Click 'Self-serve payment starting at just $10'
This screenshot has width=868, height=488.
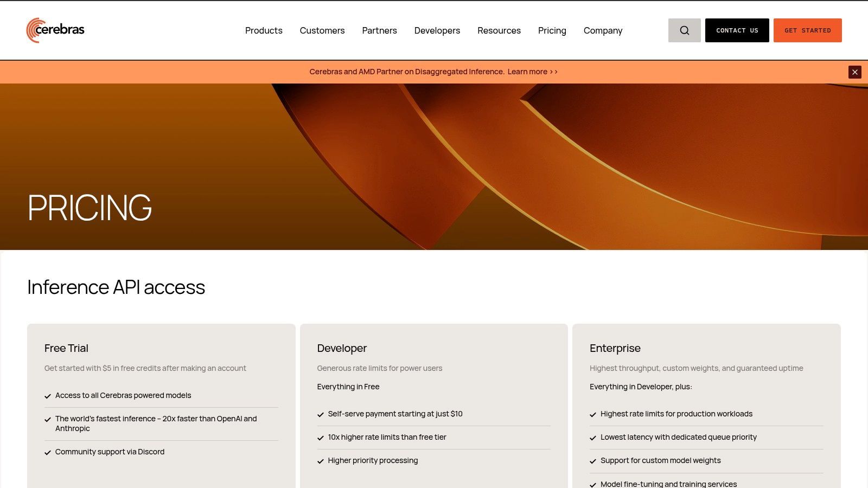tap(395, 414)
